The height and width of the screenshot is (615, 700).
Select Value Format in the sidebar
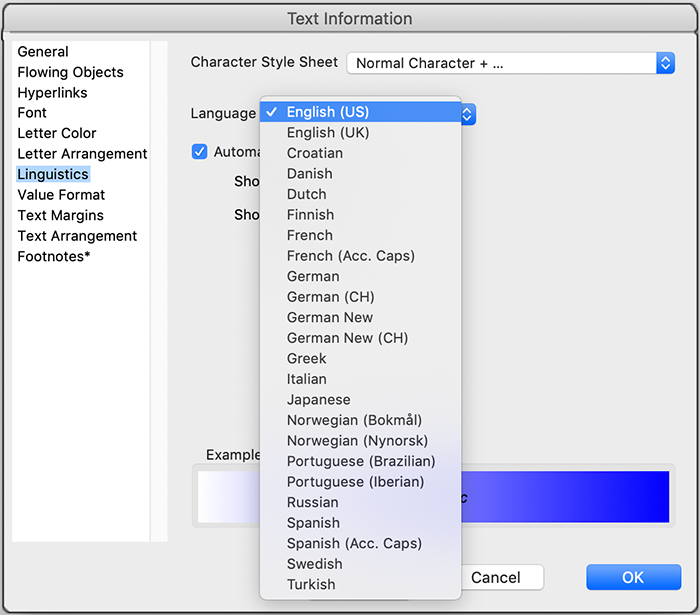tap(61, 195)
